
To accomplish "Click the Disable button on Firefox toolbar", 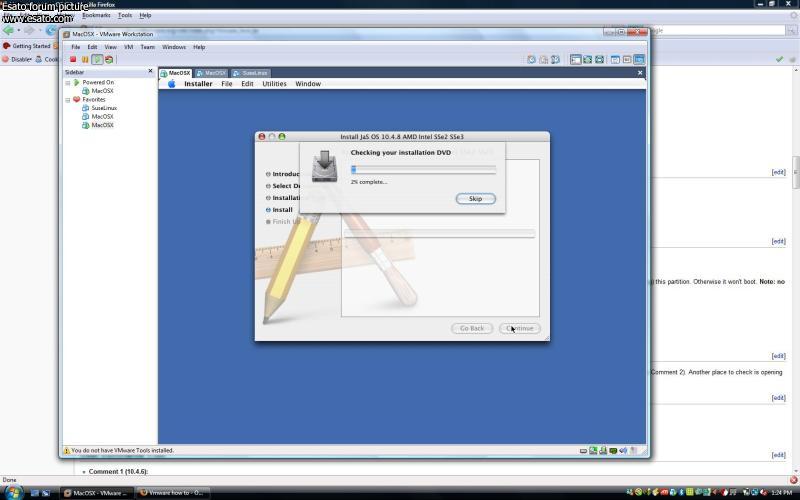I will point(17,59).
